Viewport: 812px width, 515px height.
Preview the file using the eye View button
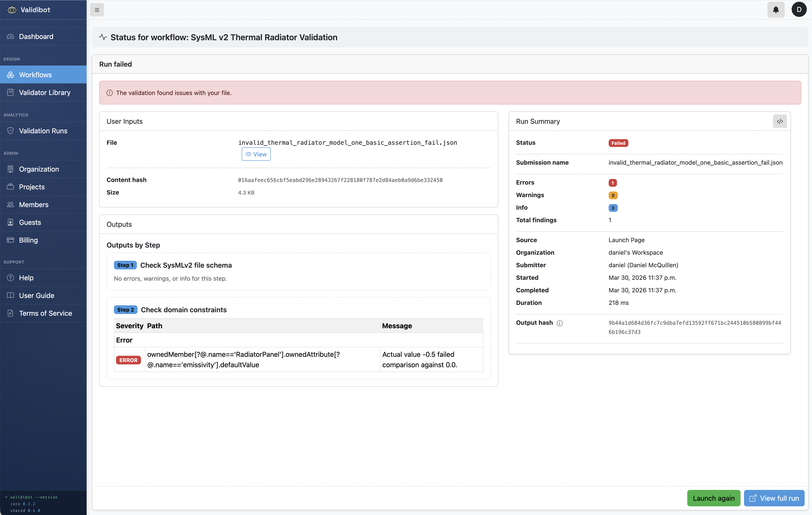click(x=256, y=154)
